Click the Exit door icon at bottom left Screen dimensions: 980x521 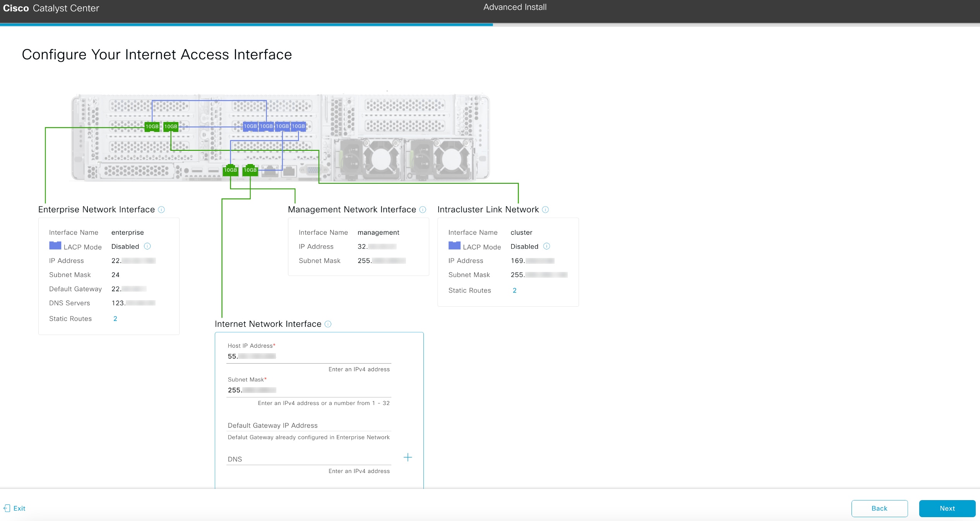[7, 508]
